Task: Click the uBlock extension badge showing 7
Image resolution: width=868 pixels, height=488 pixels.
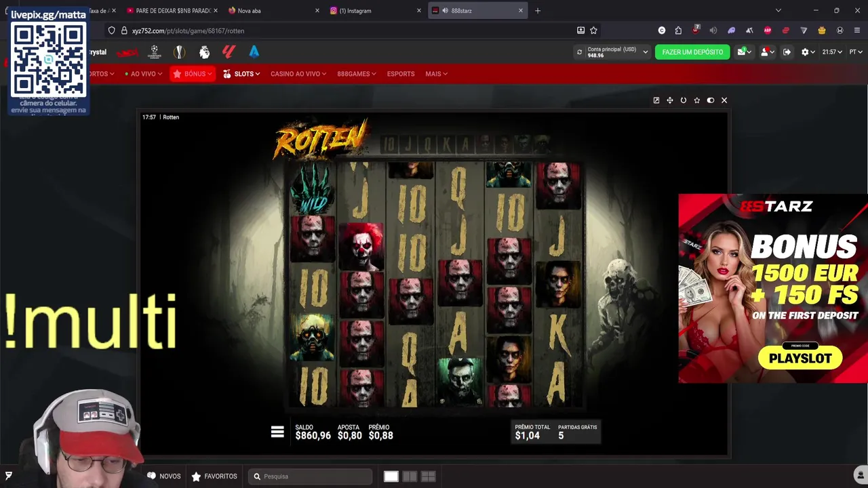Action: tap(696, 30)
